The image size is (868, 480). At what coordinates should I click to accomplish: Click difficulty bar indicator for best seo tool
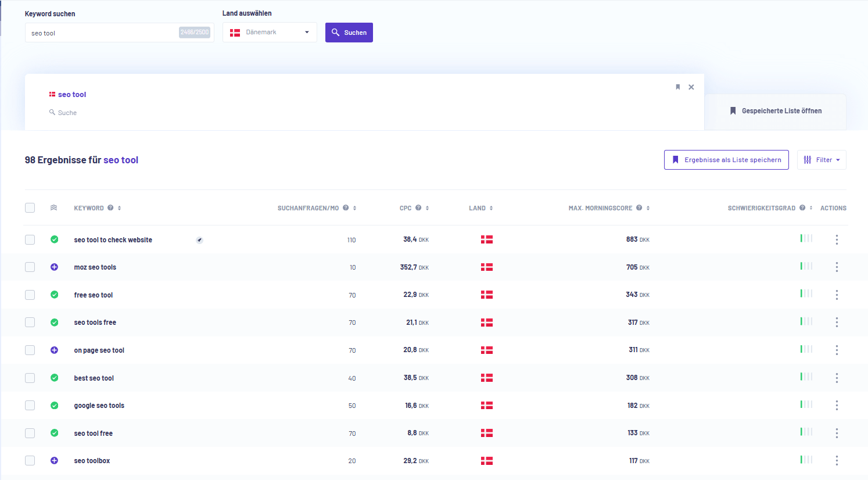(806, 377)
